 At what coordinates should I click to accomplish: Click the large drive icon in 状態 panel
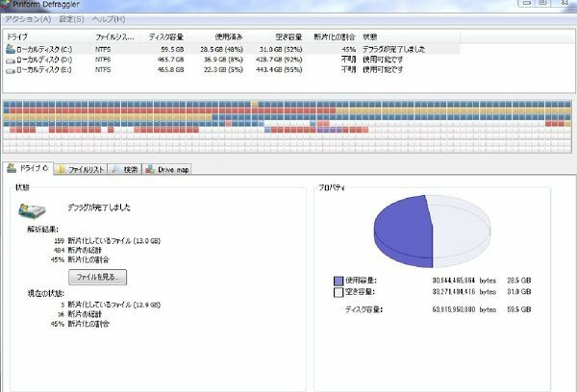[32, 210]
